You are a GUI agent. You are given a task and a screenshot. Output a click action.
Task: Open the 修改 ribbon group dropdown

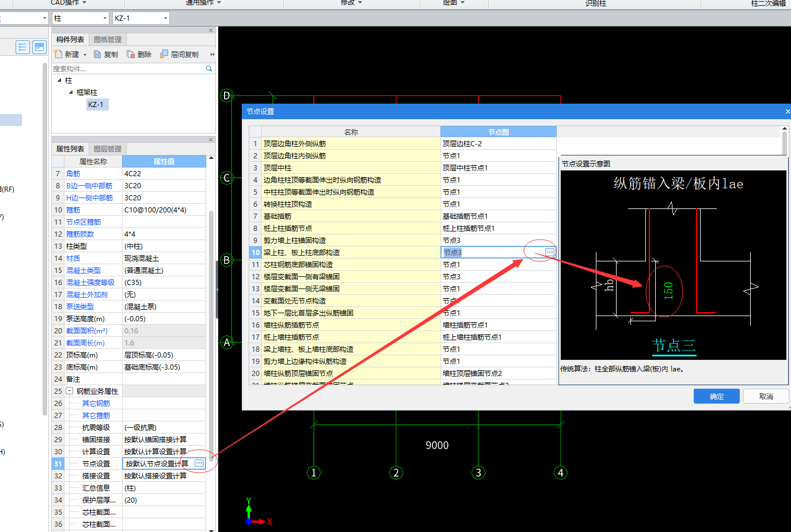click(x=360, y=3)
